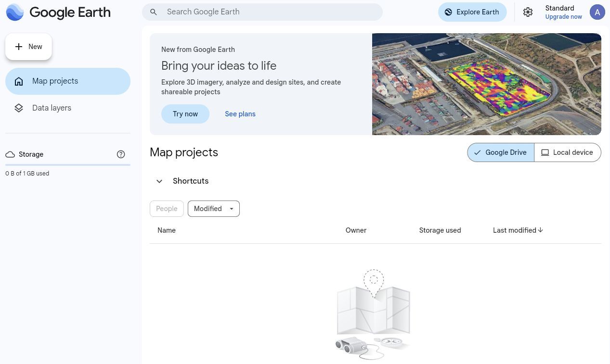Screen dimensions: 610x364
Task: Click the plus icon in New button
Action: (x=19, y=47)
